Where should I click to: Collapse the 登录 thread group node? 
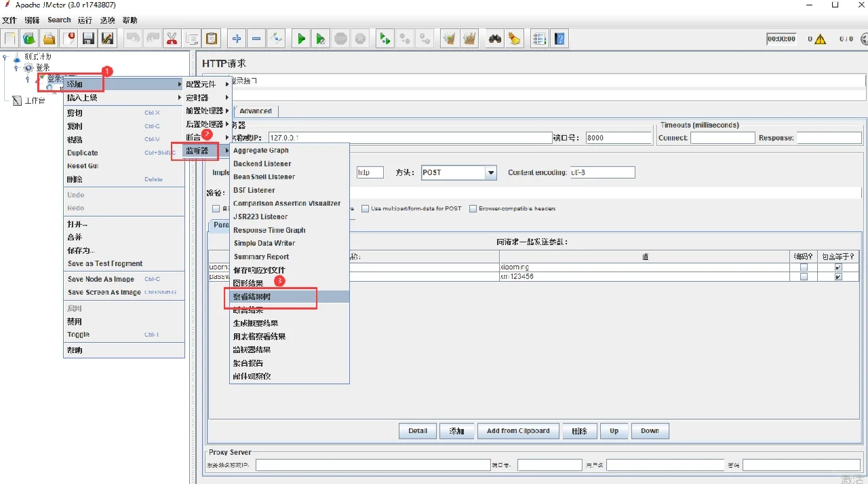click(x=17, y=68)
